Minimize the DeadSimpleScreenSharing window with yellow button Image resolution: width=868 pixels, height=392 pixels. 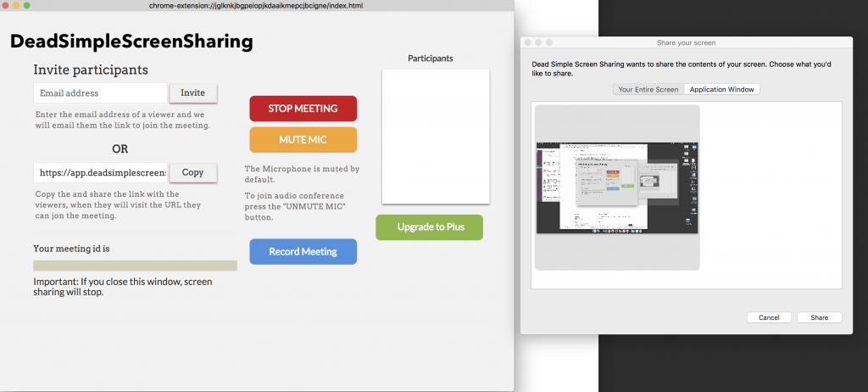[x=16, y=5]
